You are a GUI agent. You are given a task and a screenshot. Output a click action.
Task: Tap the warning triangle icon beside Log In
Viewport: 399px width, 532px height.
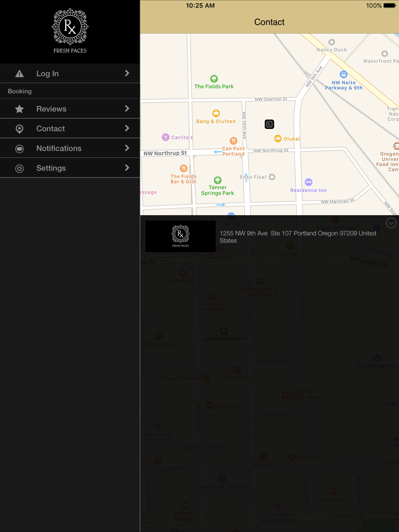(x=19, y=74)
